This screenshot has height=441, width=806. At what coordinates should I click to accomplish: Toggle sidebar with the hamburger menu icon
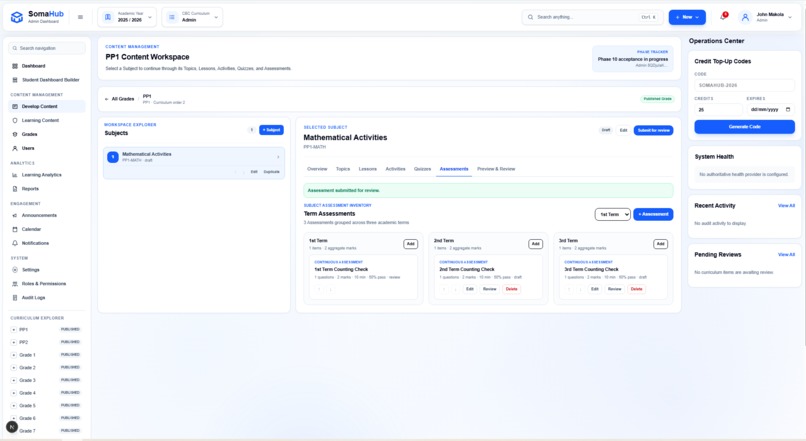point(80,17)
